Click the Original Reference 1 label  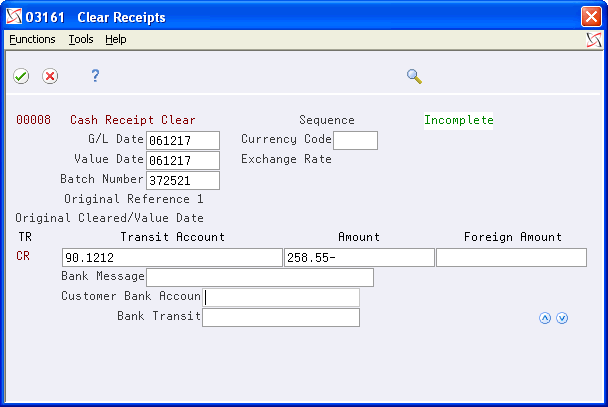134,199
